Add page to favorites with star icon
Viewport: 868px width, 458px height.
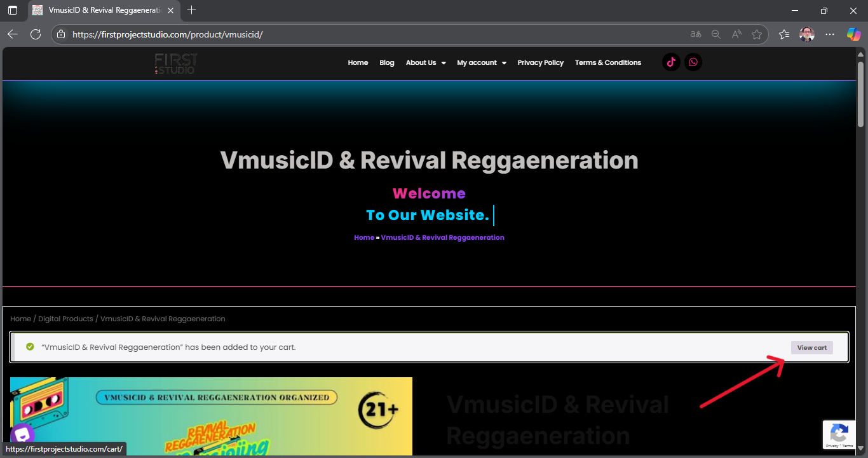pyautogui.click(x=757, y=34)
